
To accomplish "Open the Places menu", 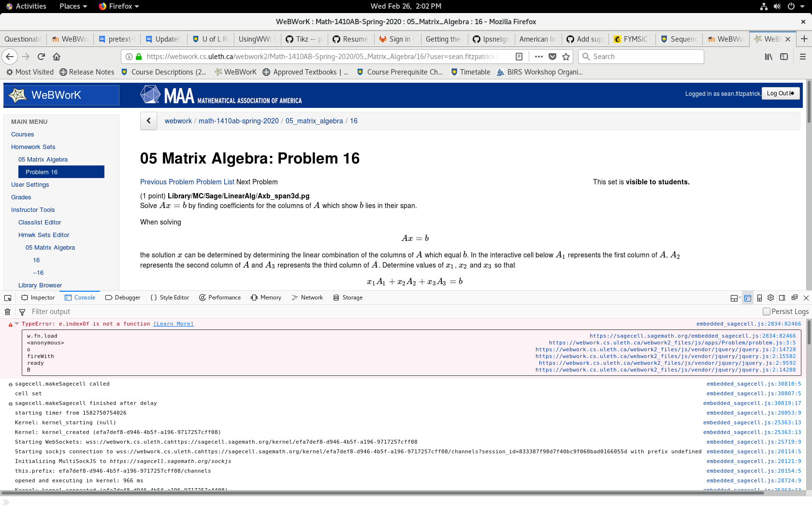I will click(73, 6).
